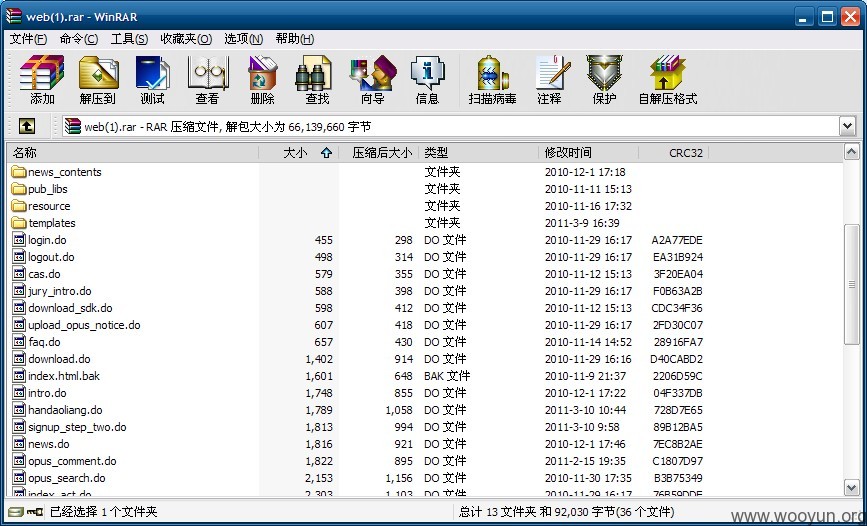Image resolution: width=867 pixels, height=526 pixels.
Task: Click the 保护 (Protect) shield icon
Action: (604, 73)
